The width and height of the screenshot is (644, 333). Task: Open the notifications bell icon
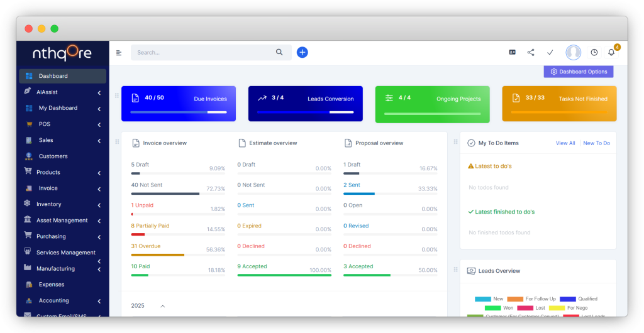(x=611, y=53)
